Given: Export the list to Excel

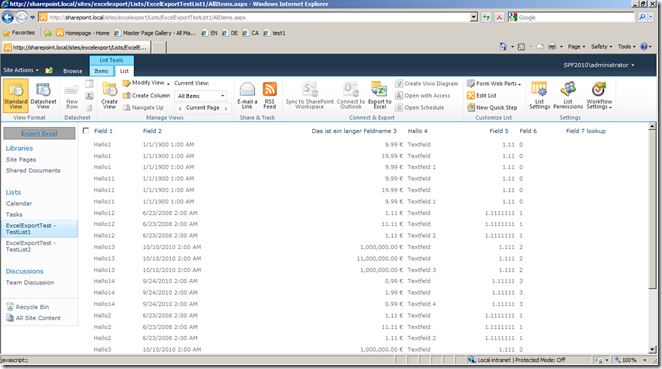Looking at the screenshot, I should coord(380,95).
